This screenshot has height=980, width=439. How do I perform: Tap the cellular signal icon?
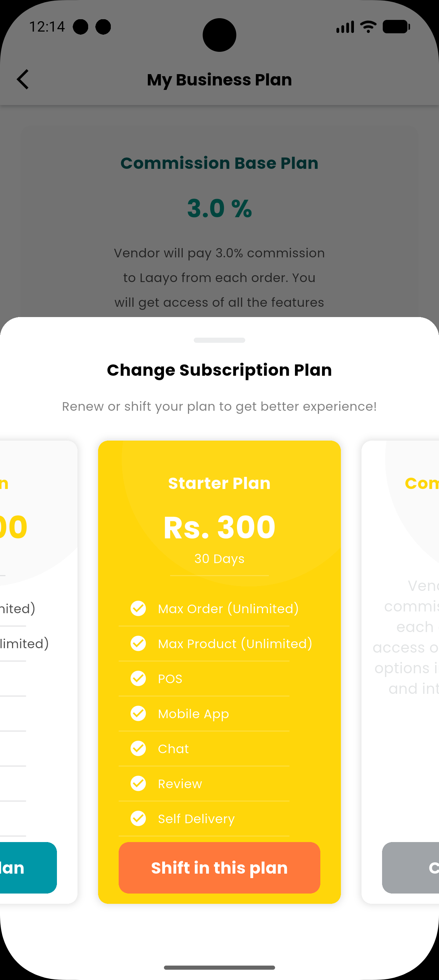[x=345, y=27]
